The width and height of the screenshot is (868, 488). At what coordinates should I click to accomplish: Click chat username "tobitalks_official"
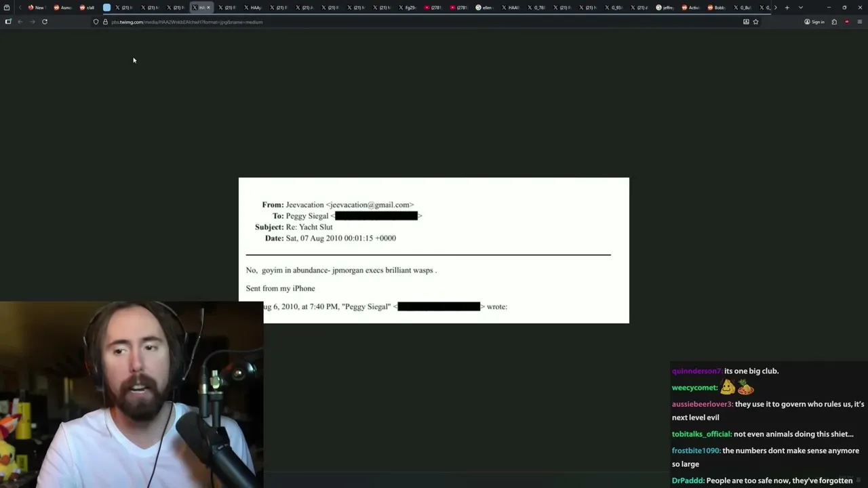coord(702,434)
